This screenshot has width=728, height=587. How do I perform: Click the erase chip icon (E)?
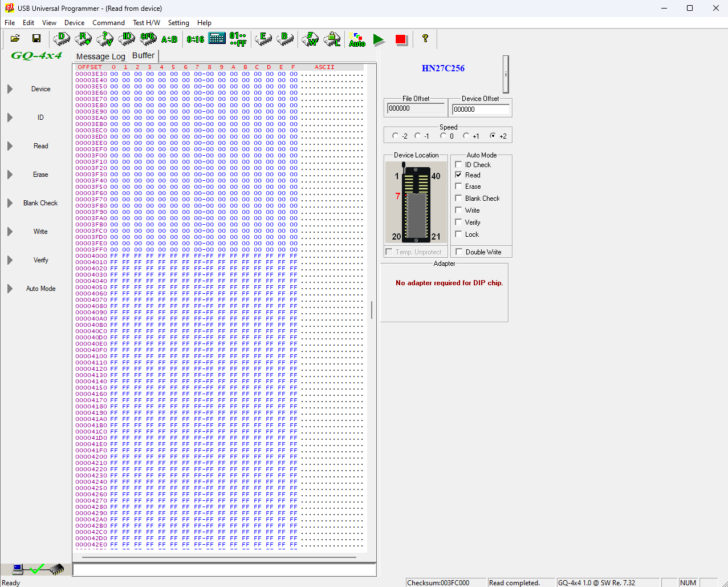coord(263,39)
